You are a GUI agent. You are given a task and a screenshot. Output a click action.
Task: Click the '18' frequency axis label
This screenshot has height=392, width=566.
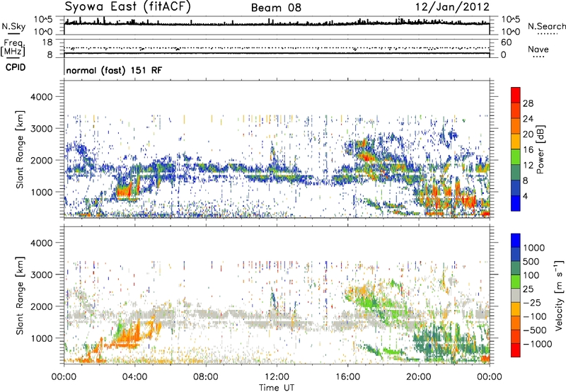click(47, 42)
